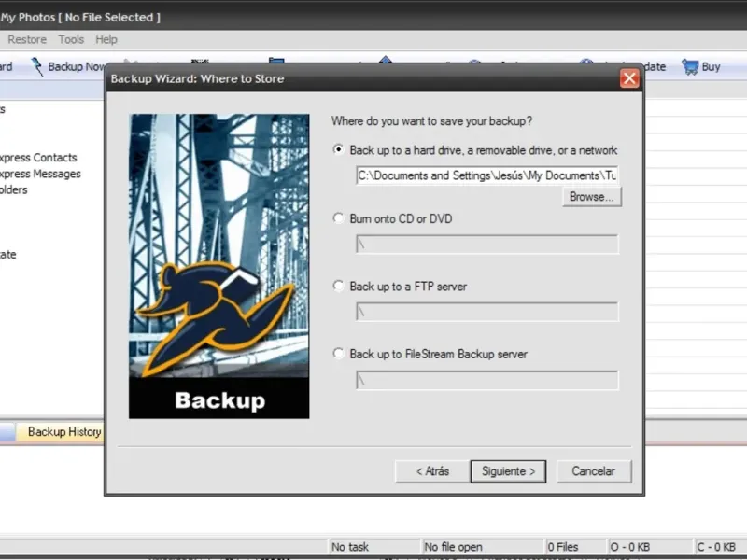
Task: Select back up to hard drive option
Action: (338, 150)
